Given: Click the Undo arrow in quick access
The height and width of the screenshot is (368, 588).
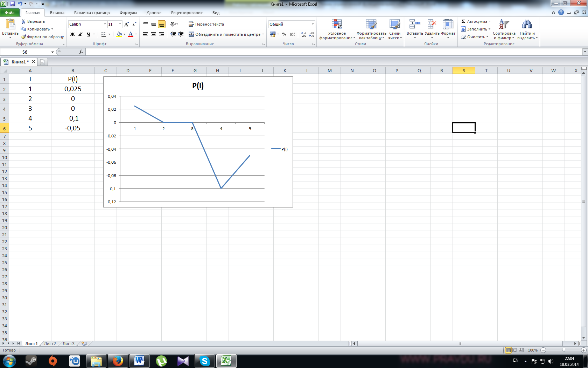Looking at the screenshot, I should 20,4.
